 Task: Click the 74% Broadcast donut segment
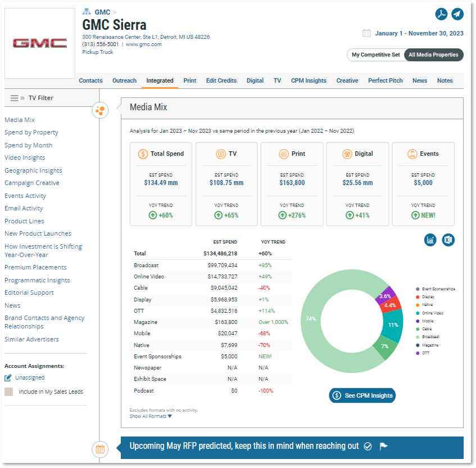coord(311,319)
